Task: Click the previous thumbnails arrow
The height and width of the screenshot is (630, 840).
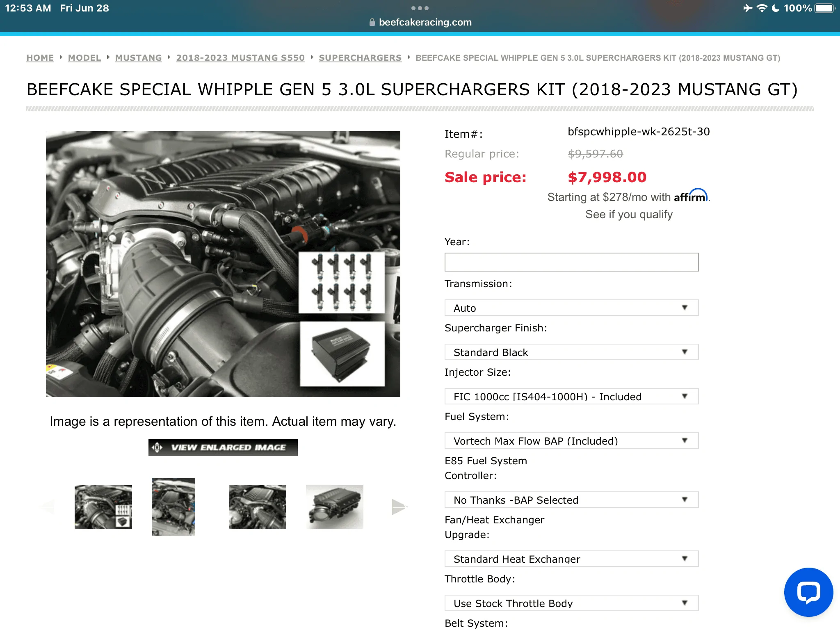Action: point(48,507)
